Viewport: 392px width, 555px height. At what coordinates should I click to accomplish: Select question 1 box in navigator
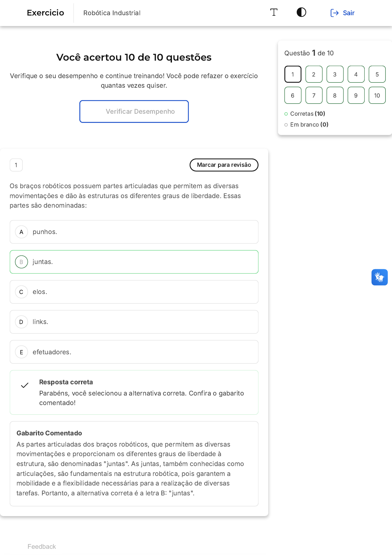click(293, 74)
